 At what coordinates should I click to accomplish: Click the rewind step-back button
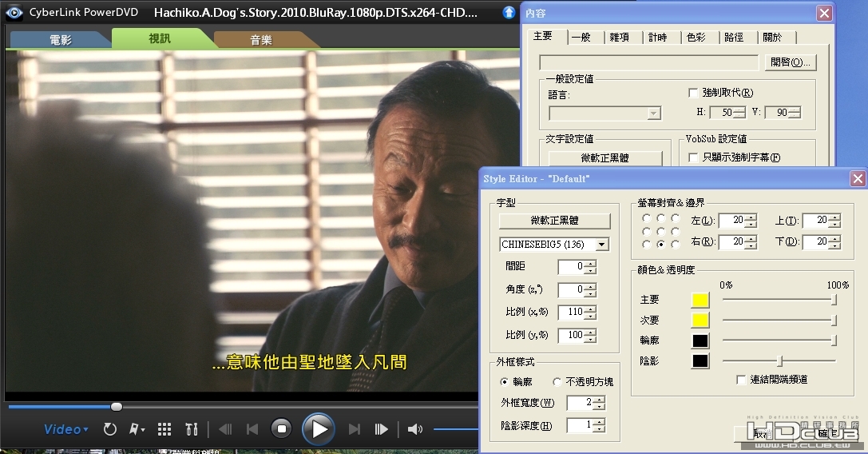click(x=225, y=429)
